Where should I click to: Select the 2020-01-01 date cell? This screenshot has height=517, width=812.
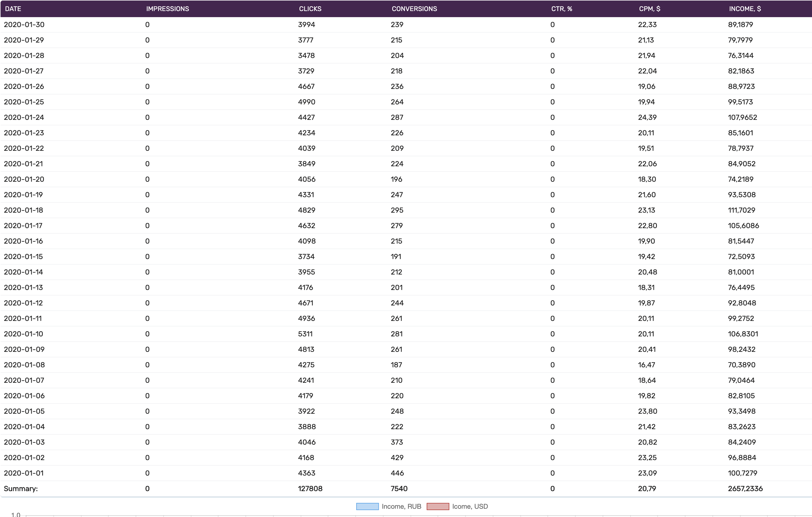(x=24, y=473)
